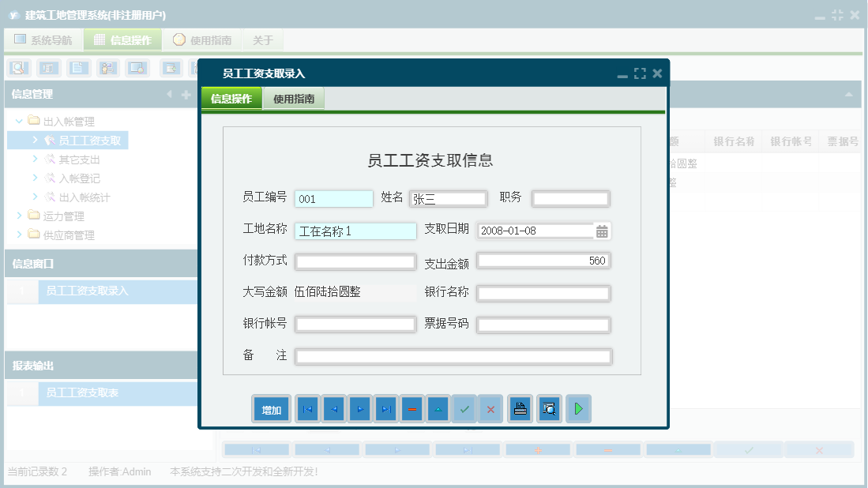Expand the 运力管理 folder
Image resolution: width=868 pixels, height=488 pixels.
[x=21, y=216]
